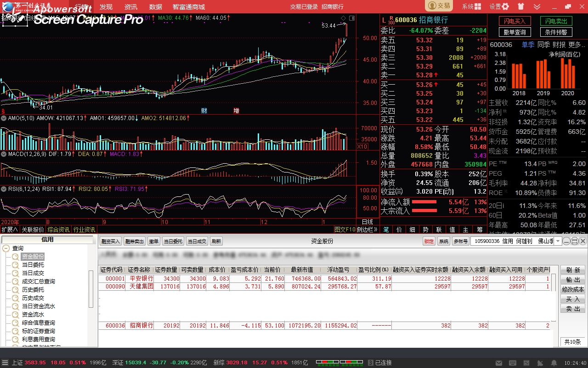Click the 交易 trading button

439,6
